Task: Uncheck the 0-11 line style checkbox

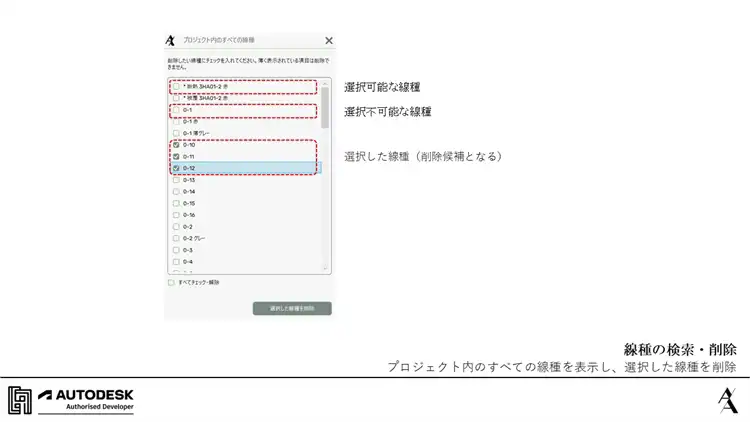Action: [x=176, y=156]
